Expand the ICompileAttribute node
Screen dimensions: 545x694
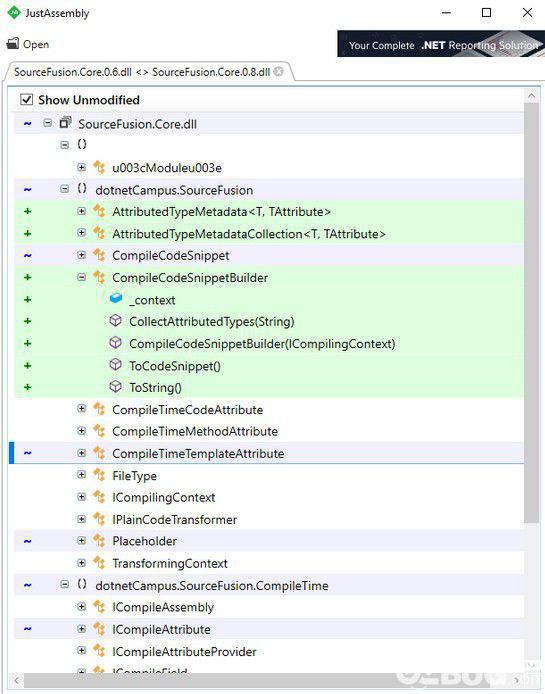tap(81, 628)
